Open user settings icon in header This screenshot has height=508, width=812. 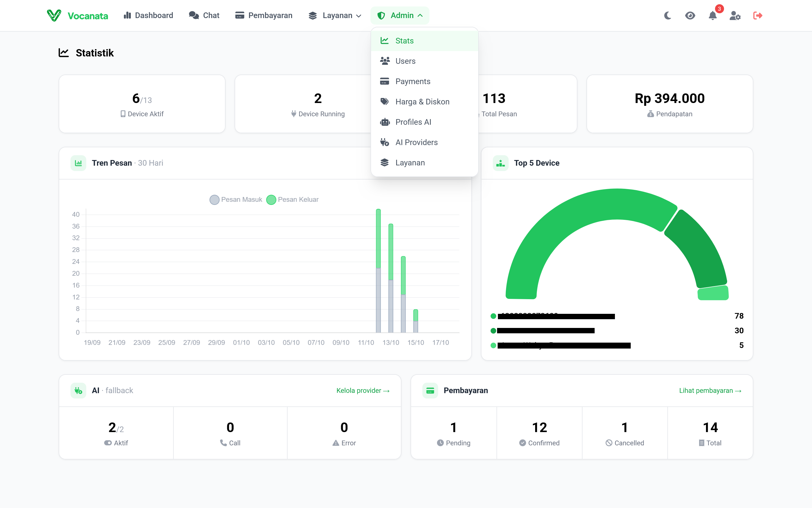735,16
